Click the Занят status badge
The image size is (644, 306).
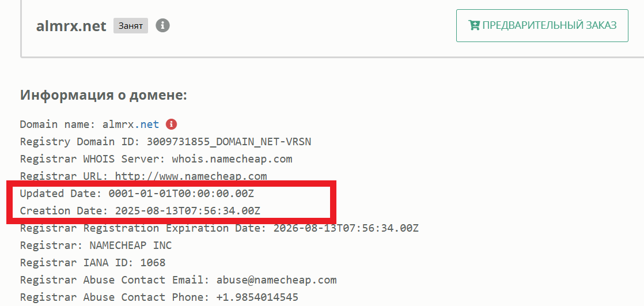(x=131, y=26)
